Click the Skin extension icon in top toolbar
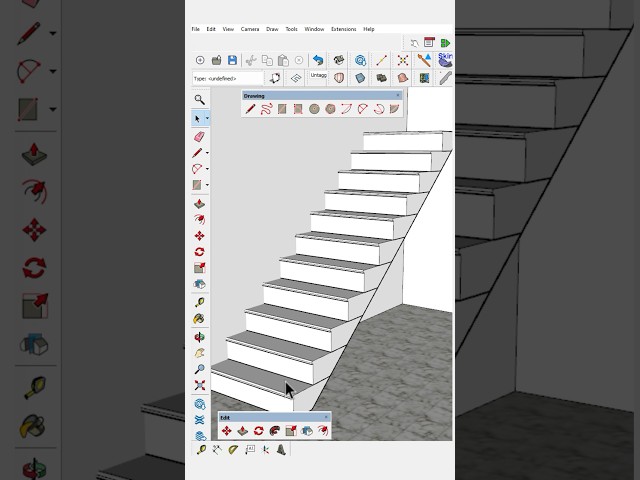 click(x=445, y=60)
